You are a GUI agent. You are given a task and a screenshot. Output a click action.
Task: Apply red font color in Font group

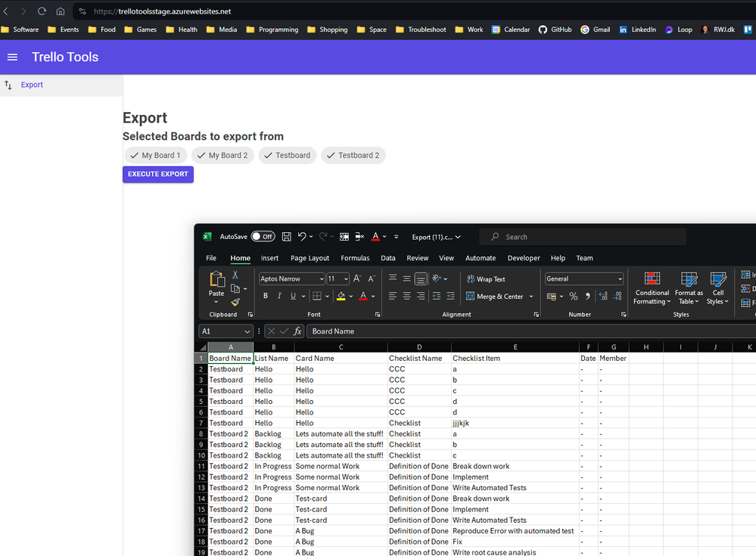363,296
